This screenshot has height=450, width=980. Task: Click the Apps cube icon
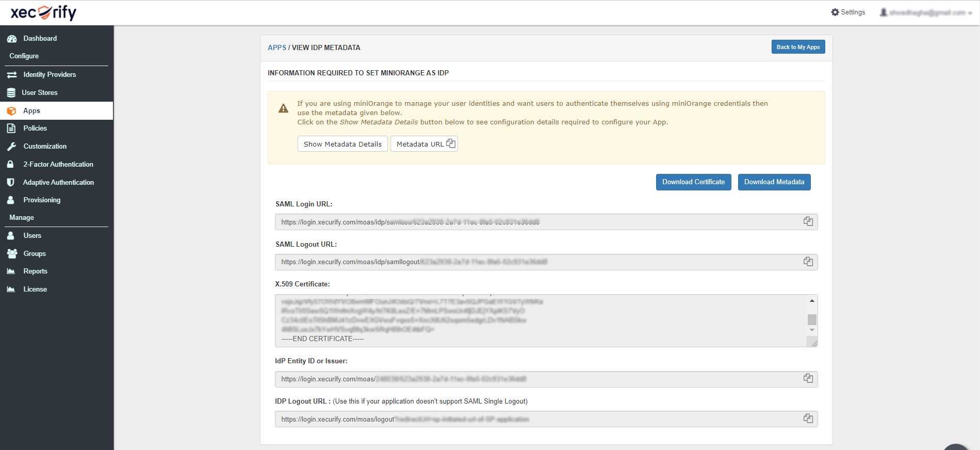pyautogui.click(x=11, y=111)
